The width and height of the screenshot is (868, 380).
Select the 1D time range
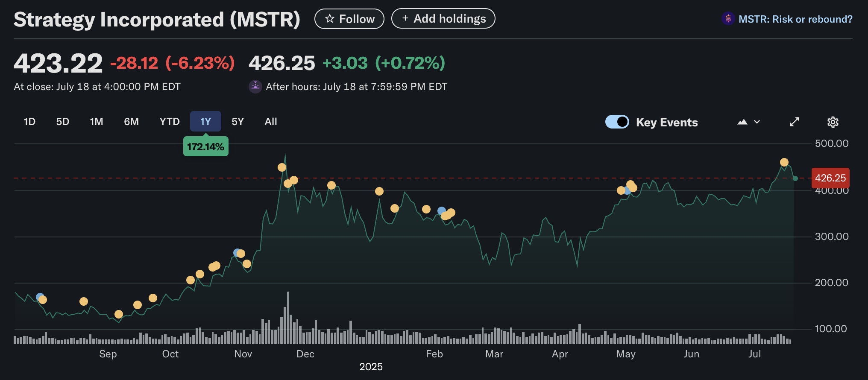tap(29, 122)
